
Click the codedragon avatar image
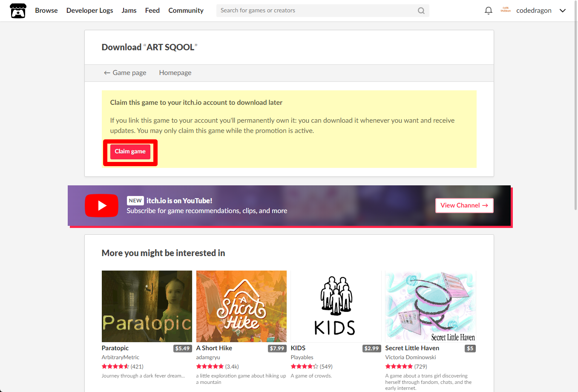506,10
